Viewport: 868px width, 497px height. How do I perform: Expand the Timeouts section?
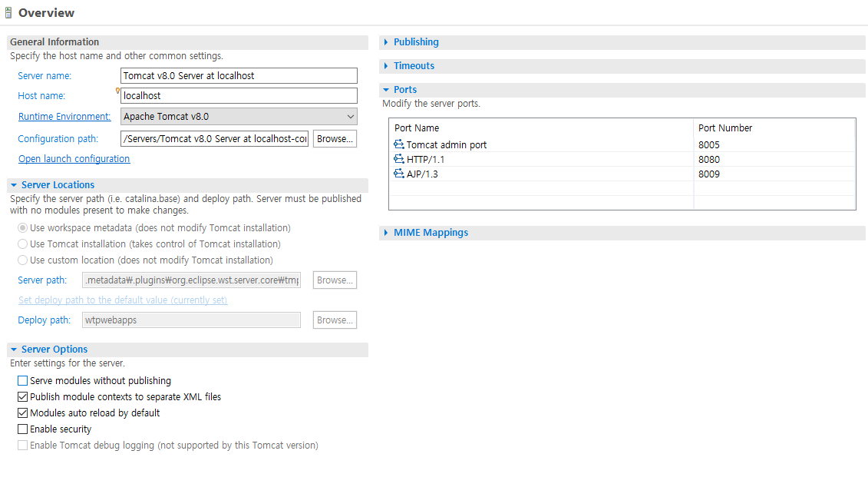point(386,66)
